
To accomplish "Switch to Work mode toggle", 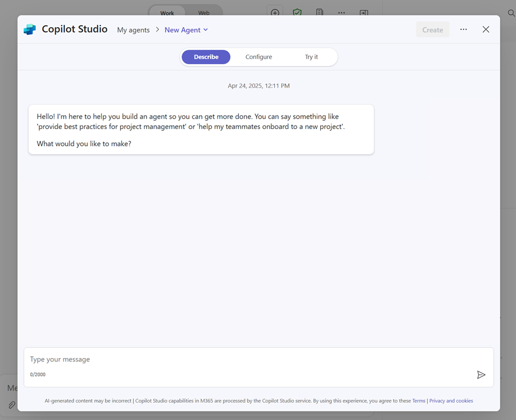I will pos(167,13).
